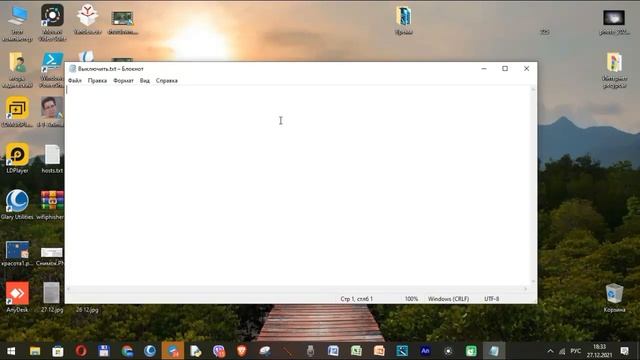Select the Glary Utilities desktop icon

pos(17,205)
